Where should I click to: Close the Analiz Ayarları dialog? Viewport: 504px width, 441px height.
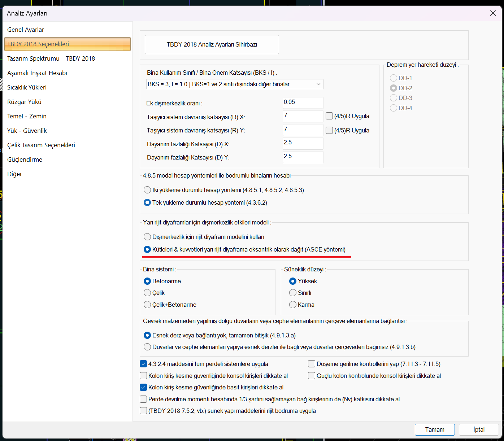(493, 13)
